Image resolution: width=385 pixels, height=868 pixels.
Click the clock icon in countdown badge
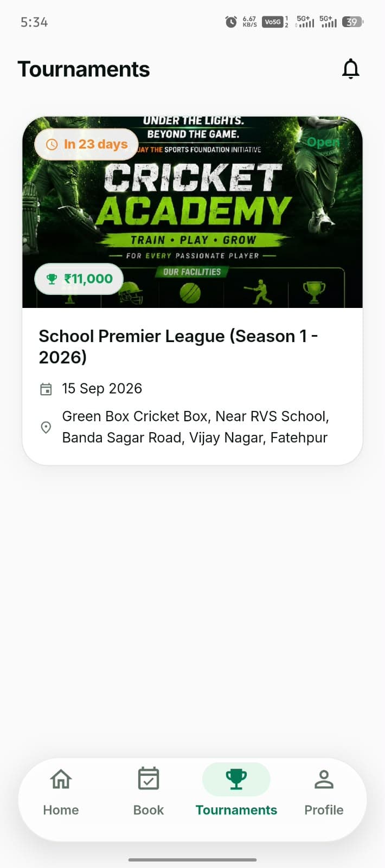point(52,144)
